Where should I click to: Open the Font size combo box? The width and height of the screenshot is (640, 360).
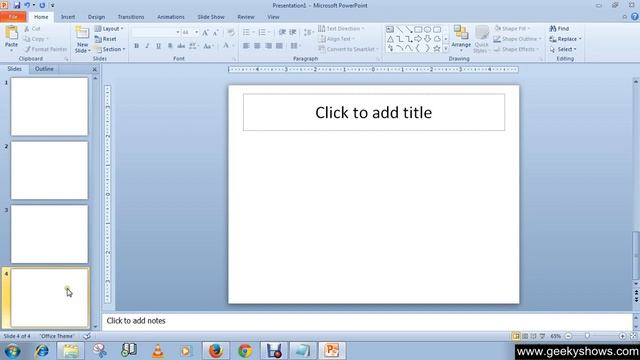[190, 32]
